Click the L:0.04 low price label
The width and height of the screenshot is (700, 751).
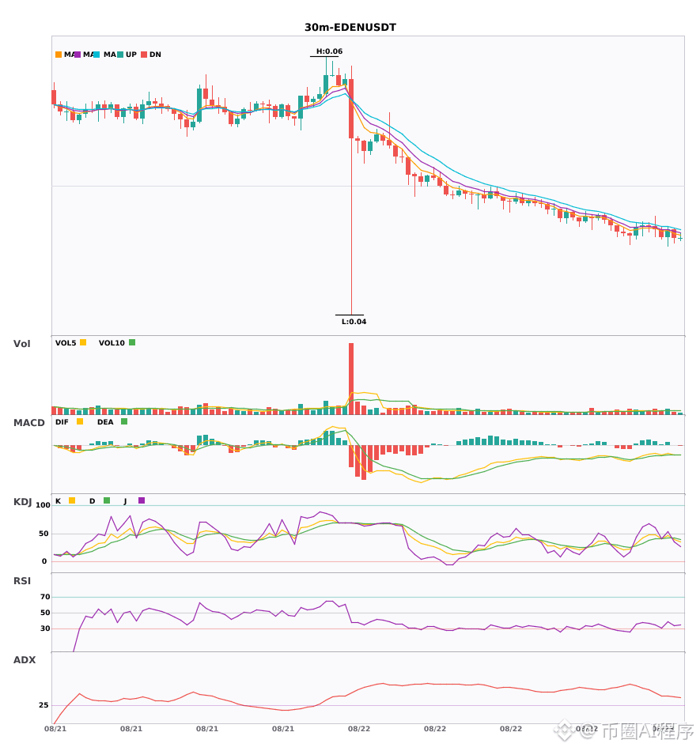(x=354, y=322)
